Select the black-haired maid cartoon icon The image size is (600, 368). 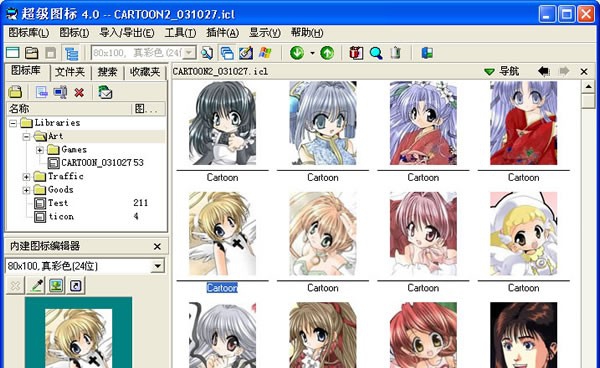[x=223, y=123]
